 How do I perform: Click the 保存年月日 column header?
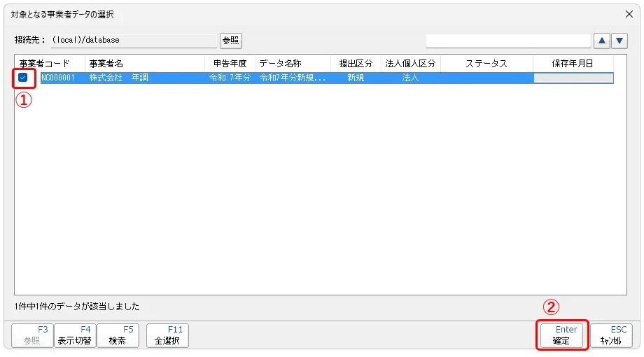[573, 63]
